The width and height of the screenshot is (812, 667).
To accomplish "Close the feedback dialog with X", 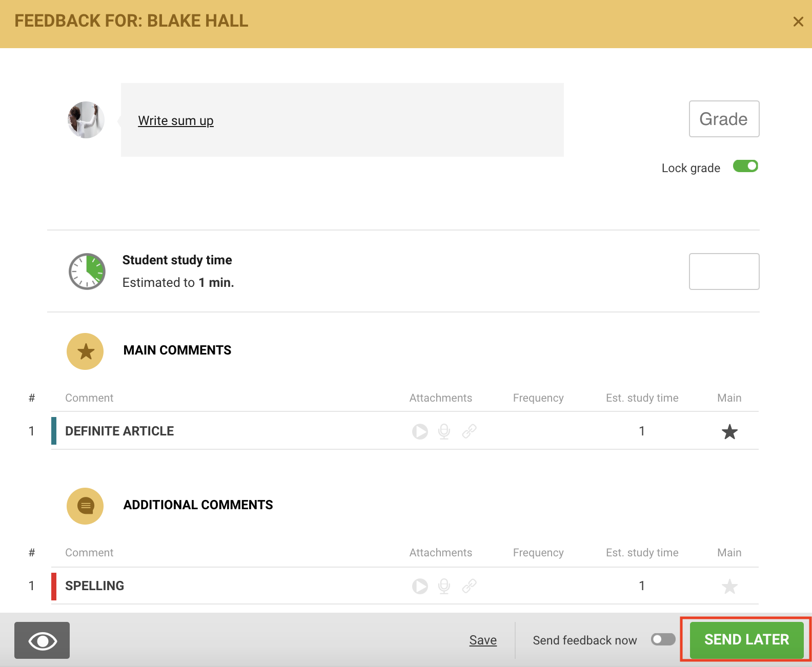I will 798,22.
